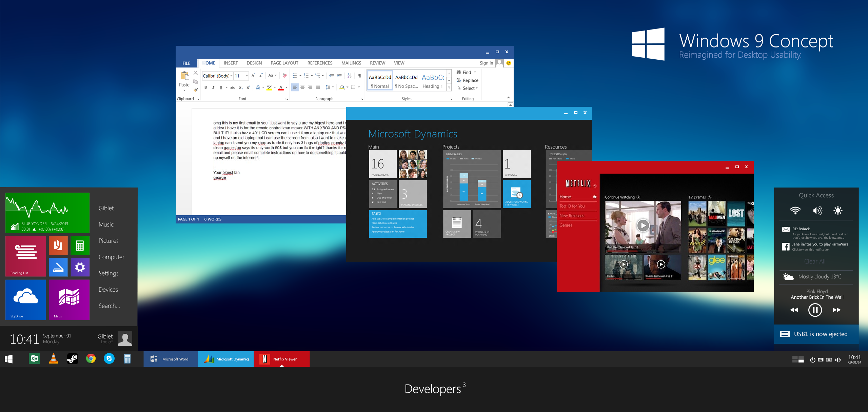Launch Steam from the taskbar
Viewport: 868px width, 412px height.
[72, 359]
